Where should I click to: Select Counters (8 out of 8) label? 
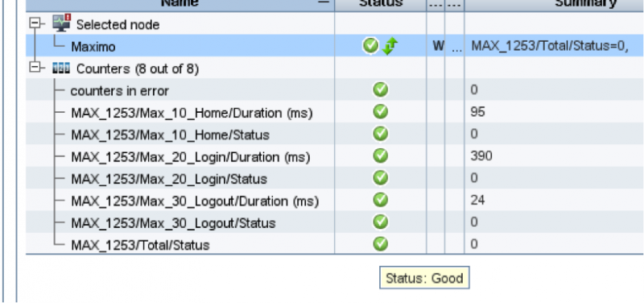[138, 68]
